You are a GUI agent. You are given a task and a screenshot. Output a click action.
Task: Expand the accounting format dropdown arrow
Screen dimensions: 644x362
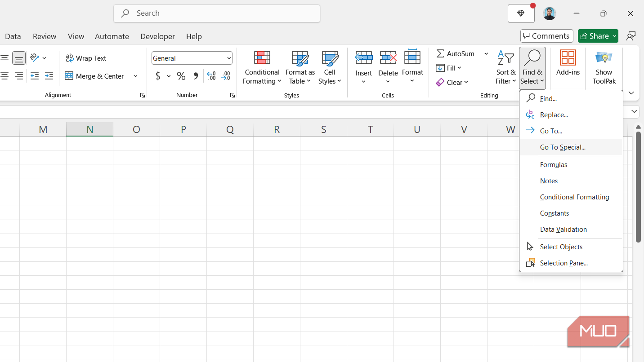pyautogui.click(x=169, y=76)
